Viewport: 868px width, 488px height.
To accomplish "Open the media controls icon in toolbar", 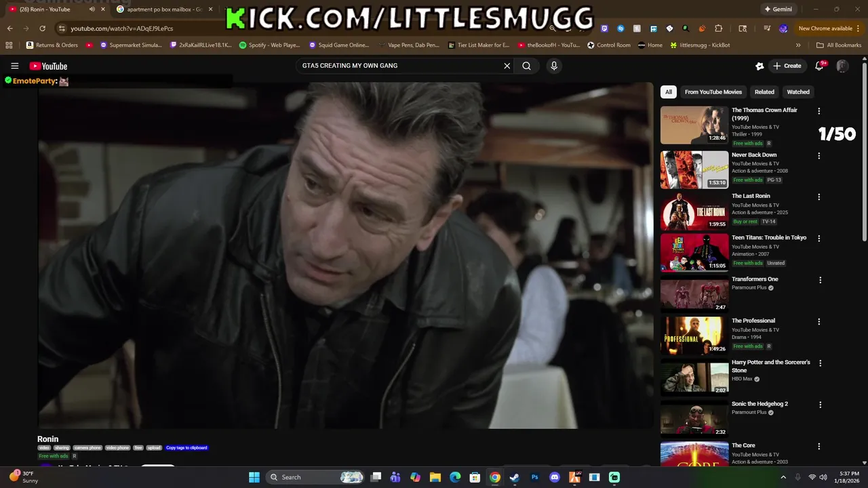I will 767,28.
